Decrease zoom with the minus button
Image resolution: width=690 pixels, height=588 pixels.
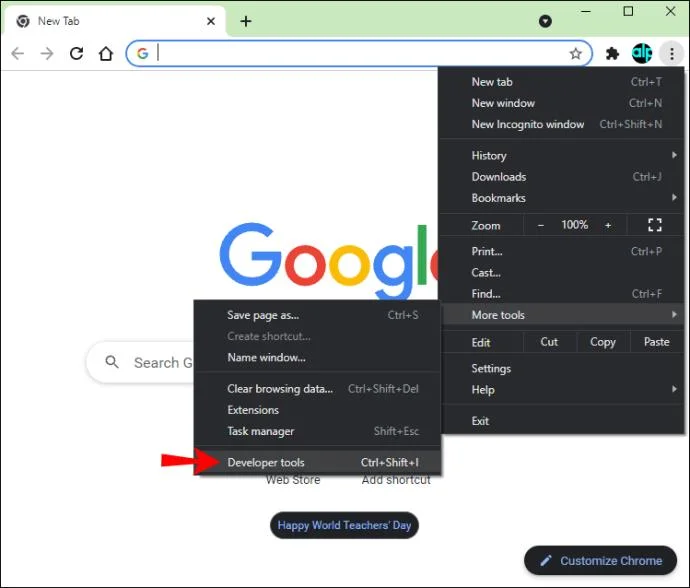click(541, 225)
